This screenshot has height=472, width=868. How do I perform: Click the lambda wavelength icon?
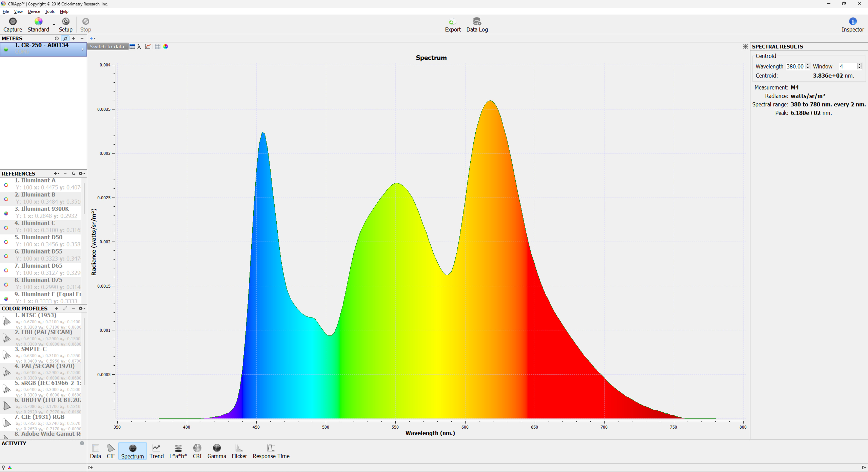point(139,47)
